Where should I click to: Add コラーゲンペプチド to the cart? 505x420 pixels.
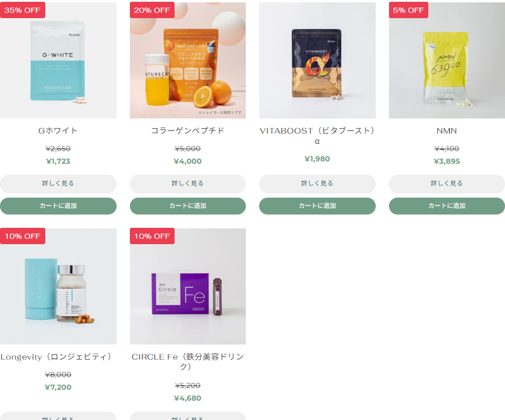(x=188, y=206)
